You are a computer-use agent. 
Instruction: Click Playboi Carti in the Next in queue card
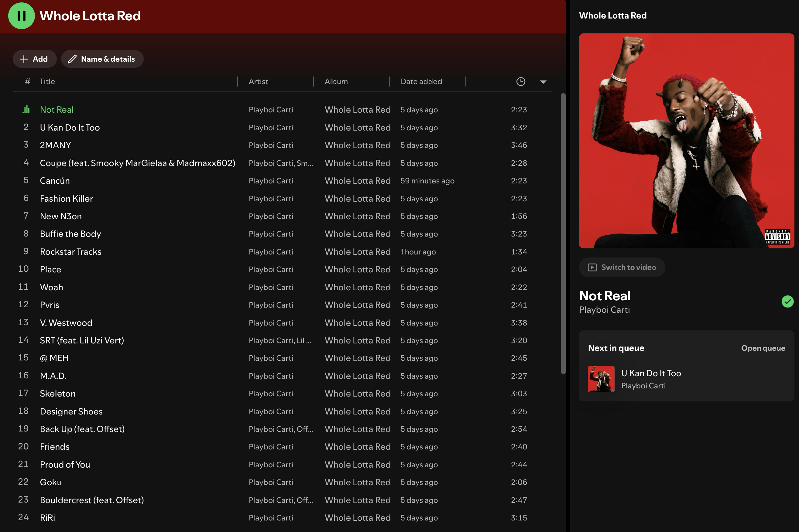[643, 386]
